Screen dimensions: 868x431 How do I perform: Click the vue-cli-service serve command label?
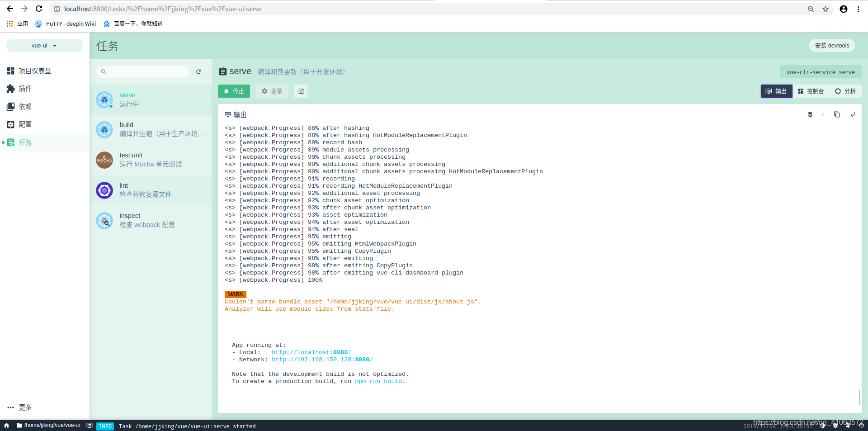[x=821, y=72]
